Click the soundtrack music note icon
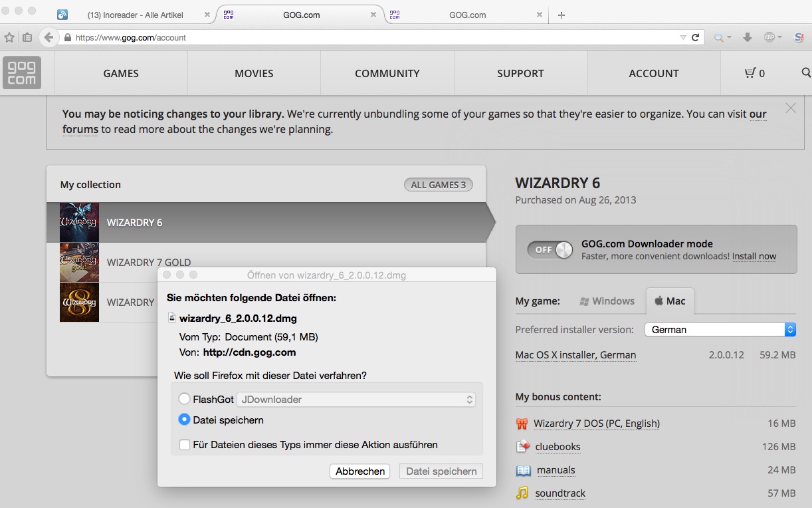 point(523,493)
